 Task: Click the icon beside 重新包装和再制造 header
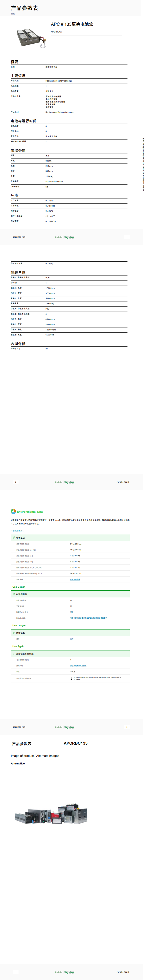pyautogui.click(x=14, y=653)
